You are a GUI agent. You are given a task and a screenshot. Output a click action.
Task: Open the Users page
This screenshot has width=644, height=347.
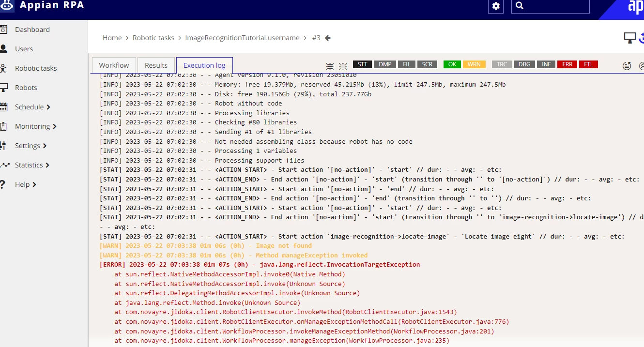24,49
